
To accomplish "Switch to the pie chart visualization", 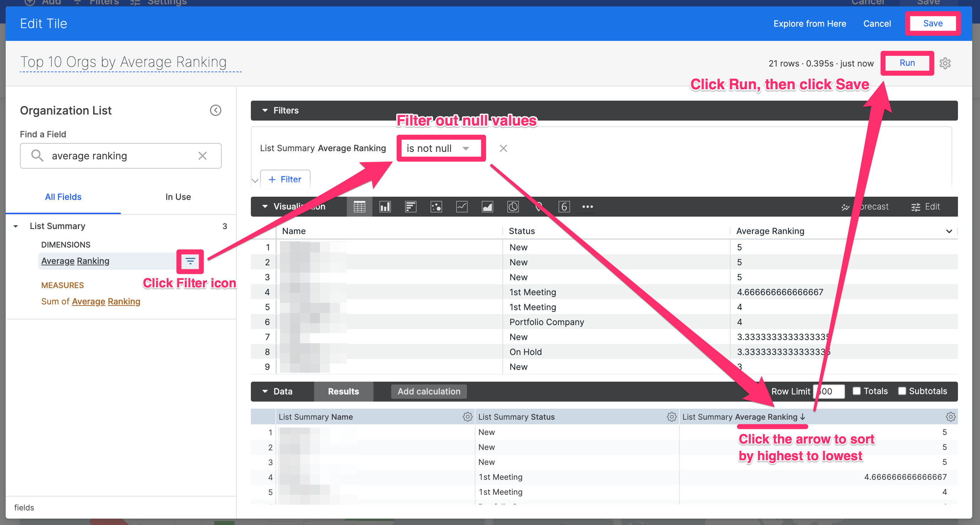I will tap(512, 206).
